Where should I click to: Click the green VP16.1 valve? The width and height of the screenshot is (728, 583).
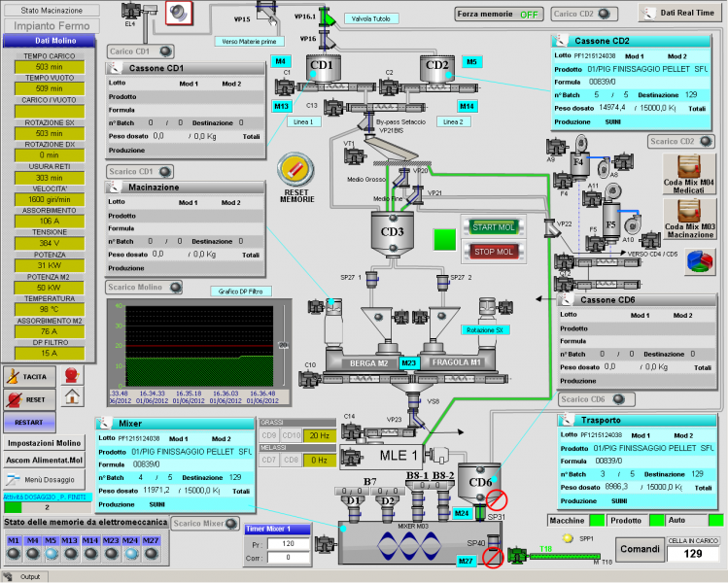point(328,17)
